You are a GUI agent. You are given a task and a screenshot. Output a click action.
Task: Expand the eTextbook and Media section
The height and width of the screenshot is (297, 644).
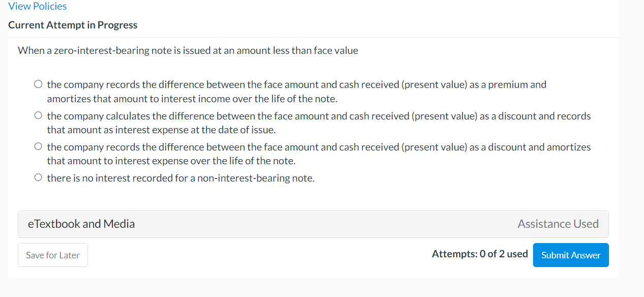point(81,224)
